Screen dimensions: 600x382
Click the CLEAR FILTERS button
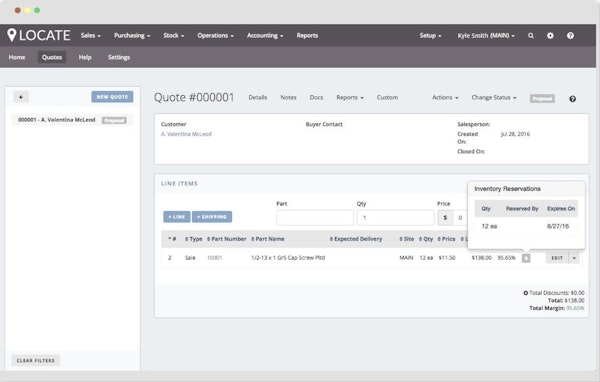[36, 361]
